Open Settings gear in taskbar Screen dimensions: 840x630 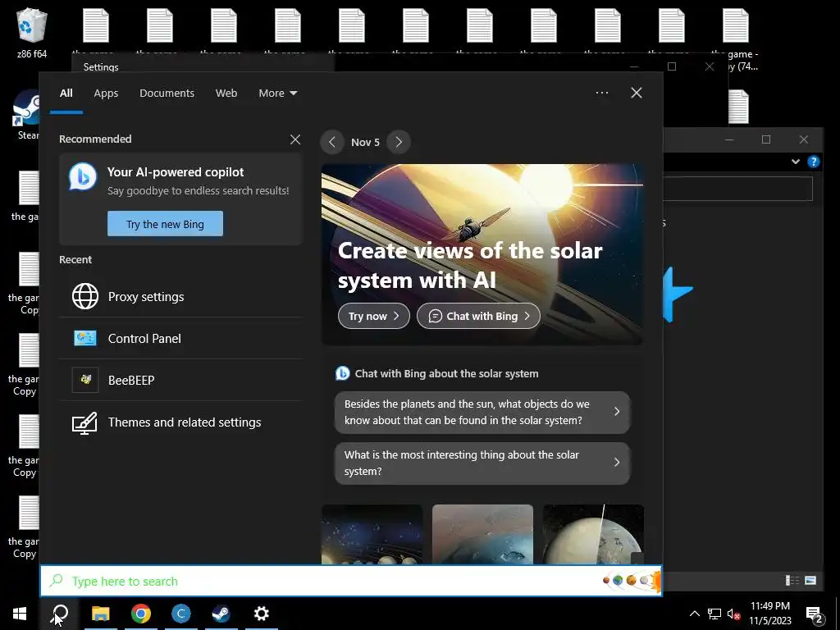[x=262, y=614]
